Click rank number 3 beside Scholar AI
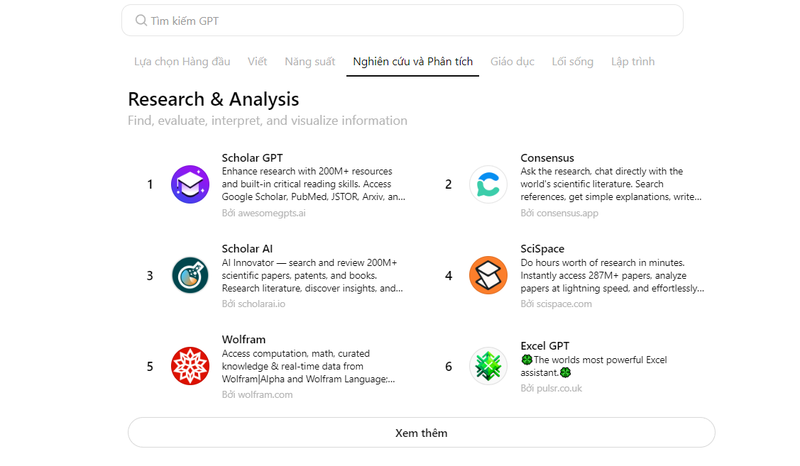The image size is (800, 466). pos(150,276)
